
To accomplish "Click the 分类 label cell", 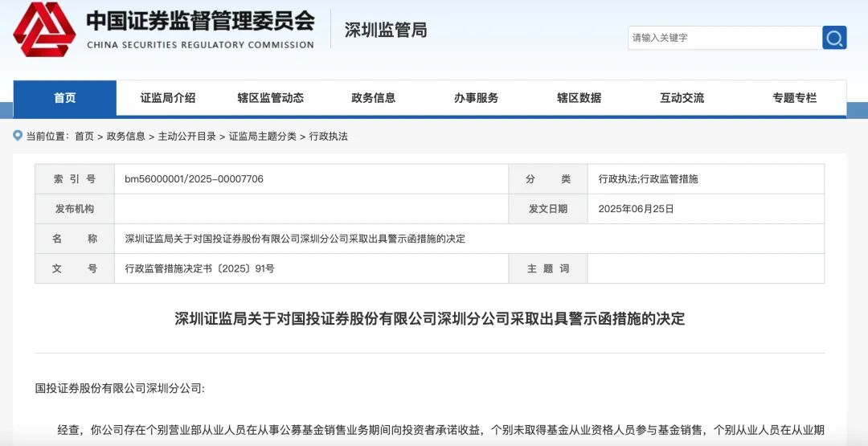I will (548, 178).
